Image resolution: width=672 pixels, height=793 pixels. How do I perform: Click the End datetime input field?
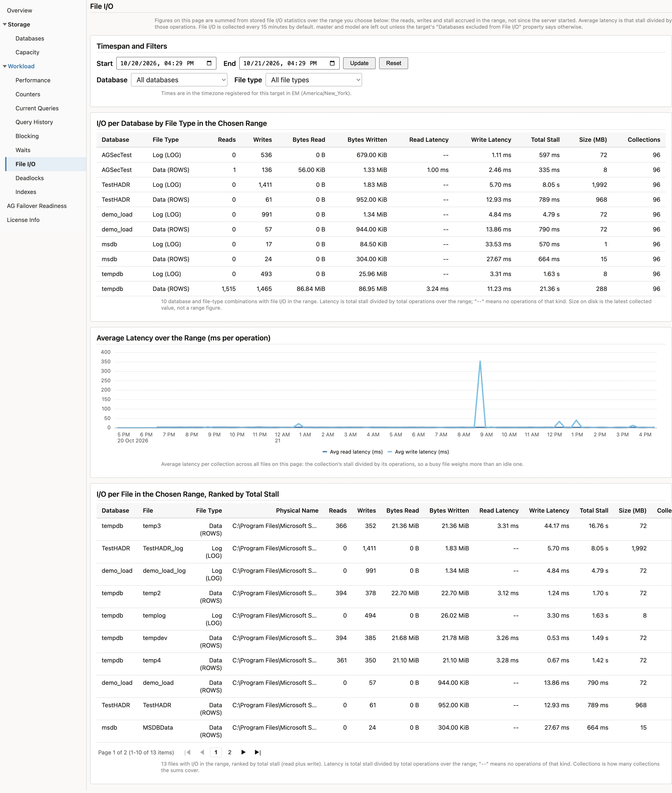tap(289, 63)
